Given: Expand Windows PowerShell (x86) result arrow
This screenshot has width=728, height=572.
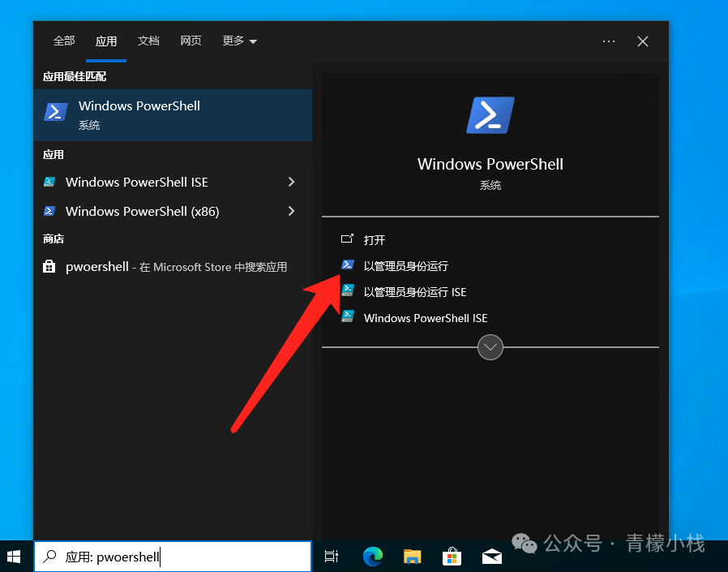Looking at the screenshot, I should tap(291, 212).
